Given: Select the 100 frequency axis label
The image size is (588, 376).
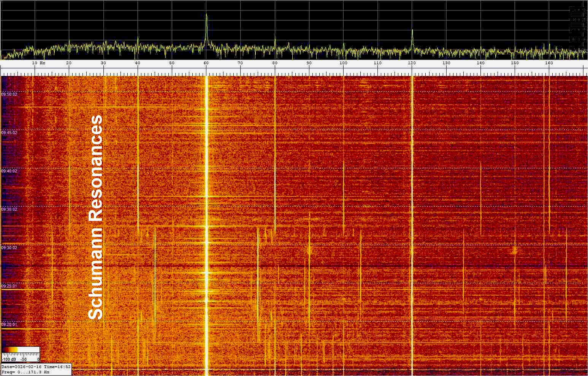Looking at the screenshot, I should (x=343, y=63).
